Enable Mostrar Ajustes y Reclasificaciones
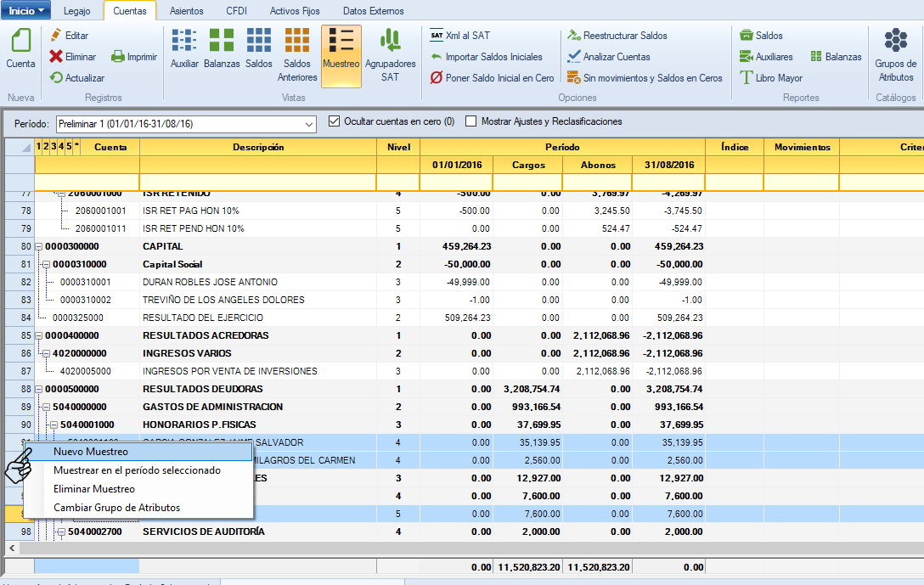Image resolution: width=924 pixels, height=585 pixels. (471, 121)
